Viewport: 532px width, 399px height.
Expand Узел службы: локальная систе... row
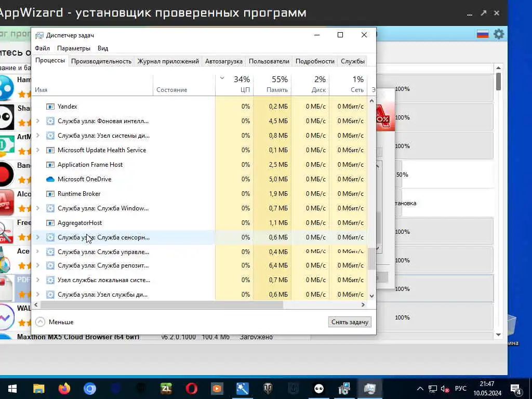click(x=38, y=280)
